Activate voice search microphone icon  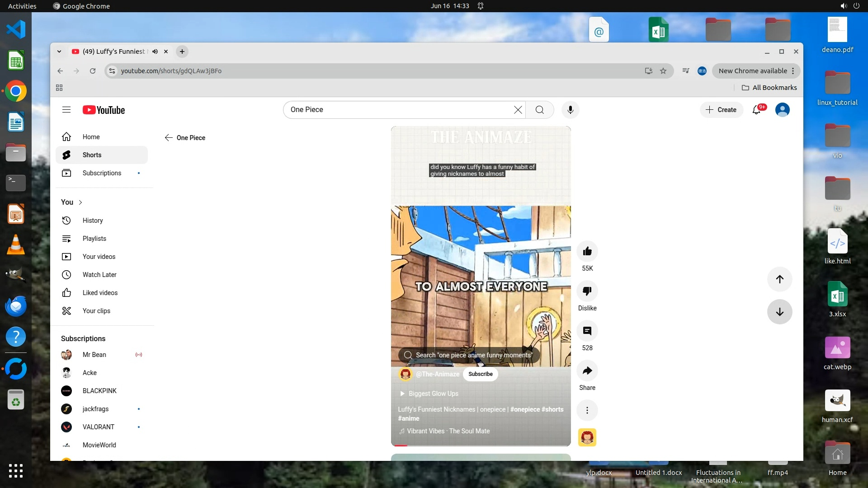pos(571,110)
